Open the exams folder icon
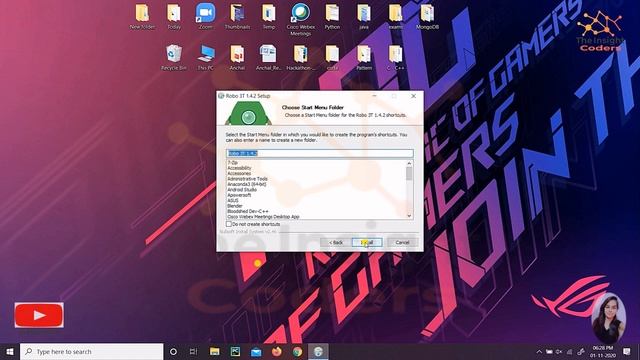Image resolution: width=640 pixels, height=360 pixels. click(396, 16)
